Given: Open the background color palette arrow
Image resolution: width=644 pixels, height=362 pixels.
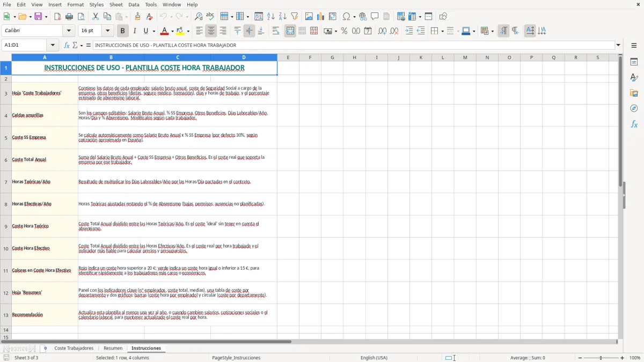Looking at the screenshot, I should coord(188,31).
